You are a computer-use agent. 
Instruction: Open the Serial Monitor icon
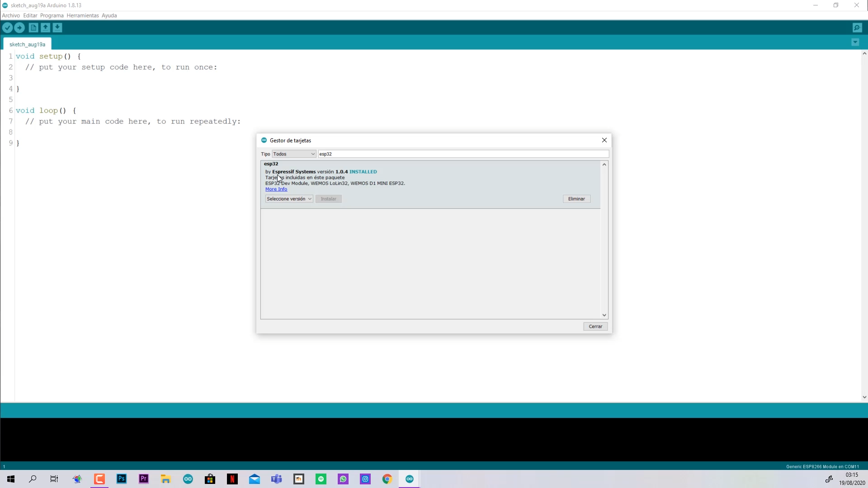click(x=857, y=28)
